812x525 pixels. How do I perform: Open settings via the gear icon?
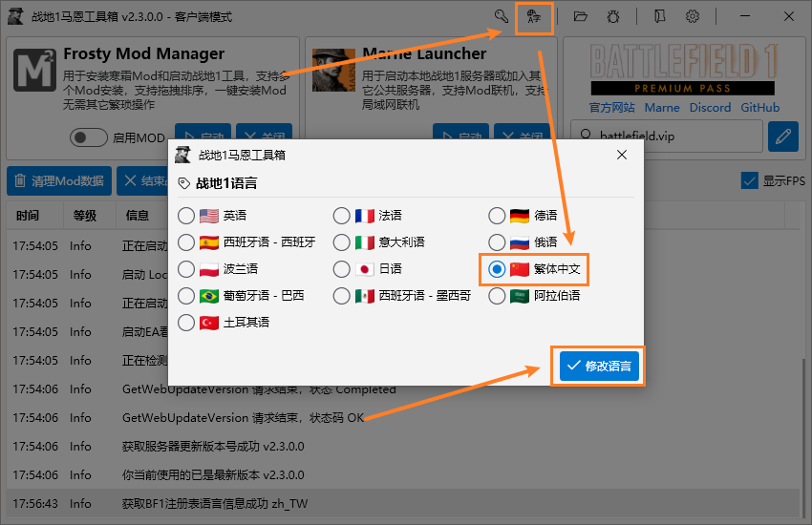click(693, 16)
